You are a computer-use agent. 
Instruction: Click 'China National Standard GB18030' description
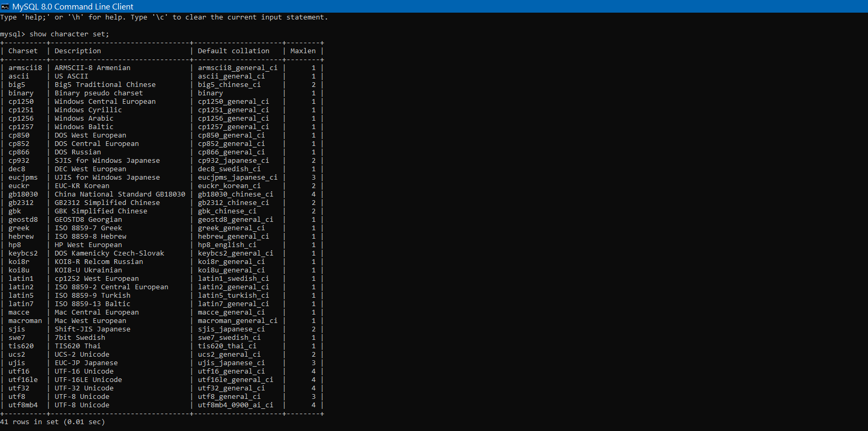tap(120, 194)
